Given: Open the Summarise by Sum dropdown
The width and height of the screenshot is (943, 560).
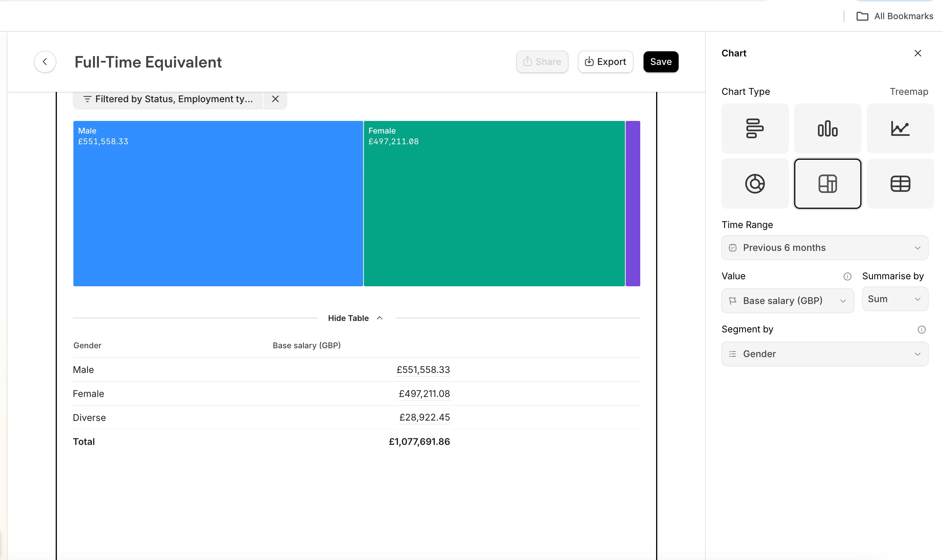Looking at the screenshot, I should click(894, 299).
